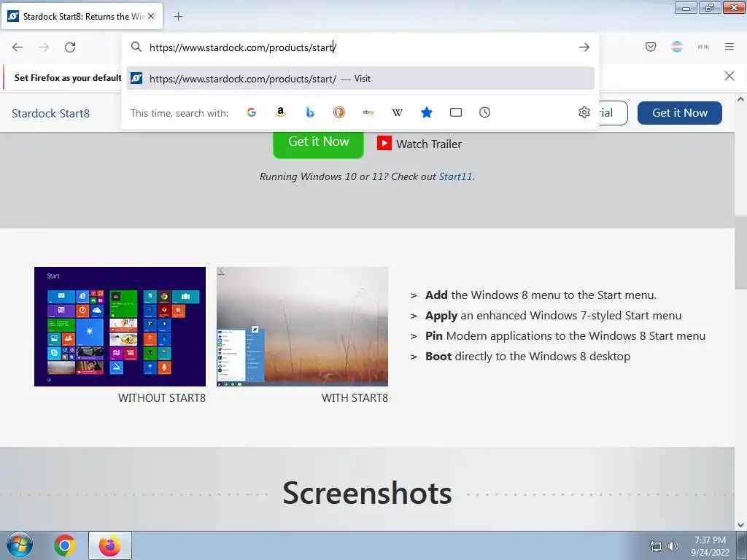The height and width of the screenshot is (560, 747).
Task: Click the YouTube play icon next to Watch Trailer
Action: [384, 144]
